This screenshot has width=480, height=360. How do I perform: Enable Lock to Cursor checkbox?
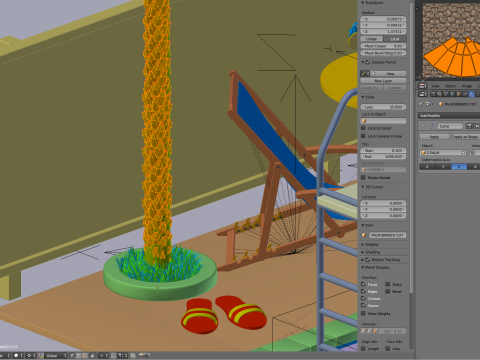[363, 128]
